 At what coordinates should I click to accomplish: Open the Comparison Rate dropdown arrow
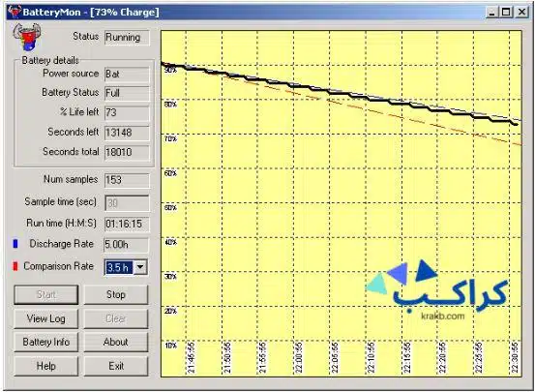[140, 267]
